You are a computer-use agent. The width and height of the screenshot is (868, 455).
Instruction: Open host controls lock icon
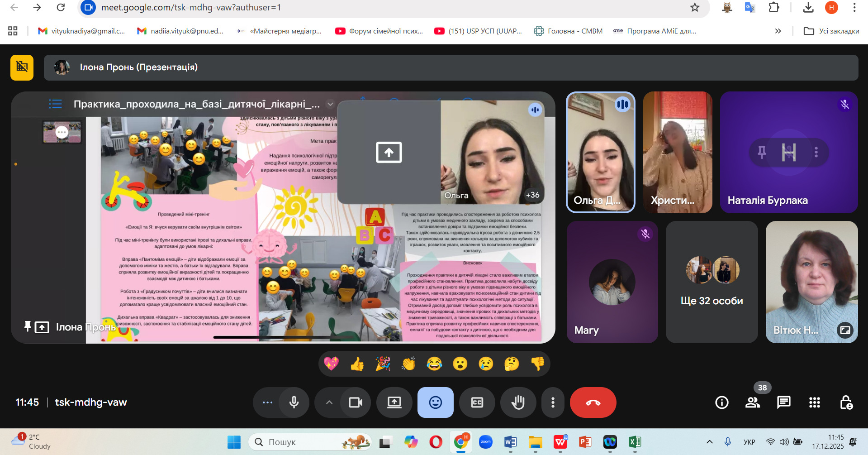[x=846, y=402]
